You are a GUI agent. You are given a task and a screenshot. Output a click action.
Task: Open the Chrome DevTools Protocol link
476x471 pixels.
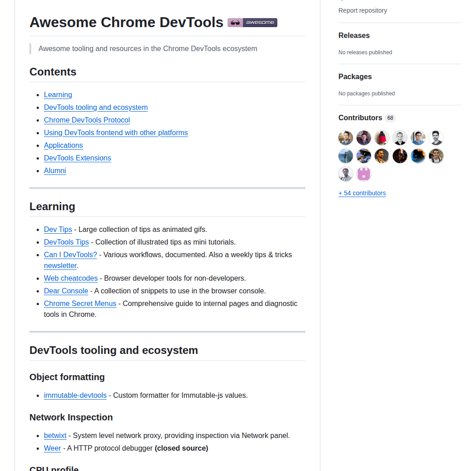[x=87, y=120]
